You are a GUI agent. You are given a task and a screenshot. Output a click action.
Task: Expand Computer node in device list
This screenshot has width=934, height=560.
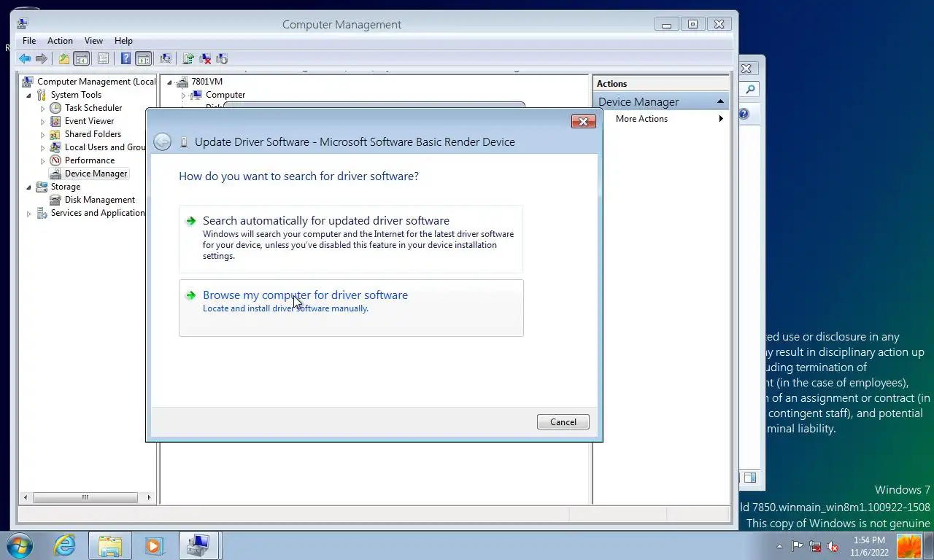point(183,95)
